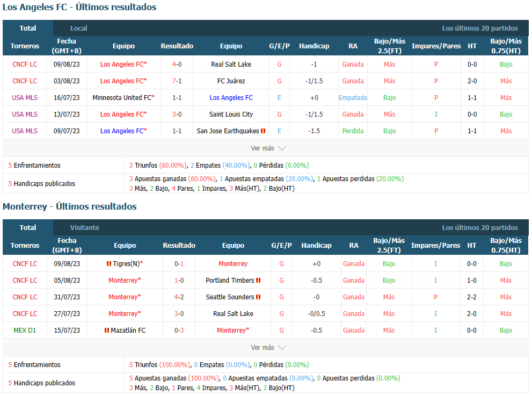The image size is (532, 395).
Task: Switch to the Local tab
Action: coord(79,28)
